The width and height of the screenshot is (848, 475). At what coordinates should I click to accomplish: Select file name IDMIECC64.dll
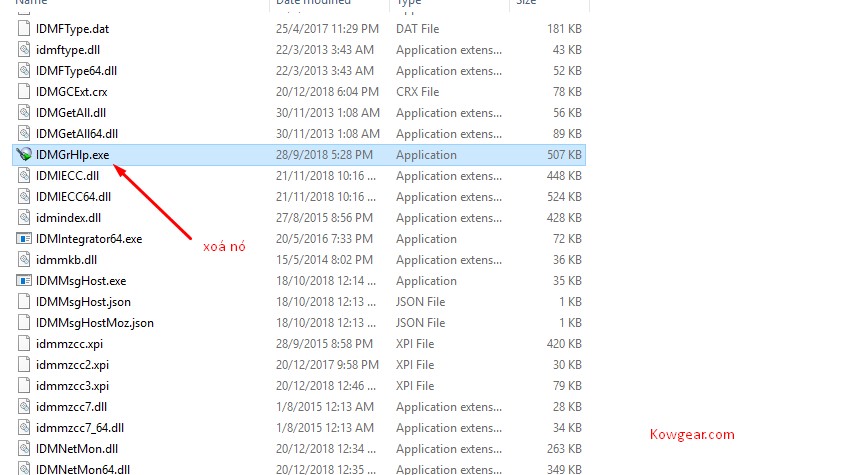click(74, 197)
